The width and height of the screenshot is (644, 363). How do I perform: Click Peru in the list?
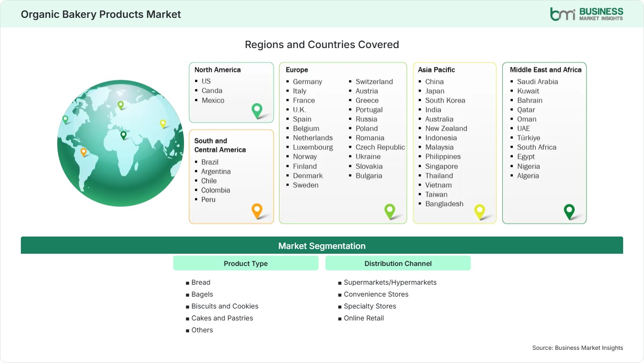(x=209, y=200)
